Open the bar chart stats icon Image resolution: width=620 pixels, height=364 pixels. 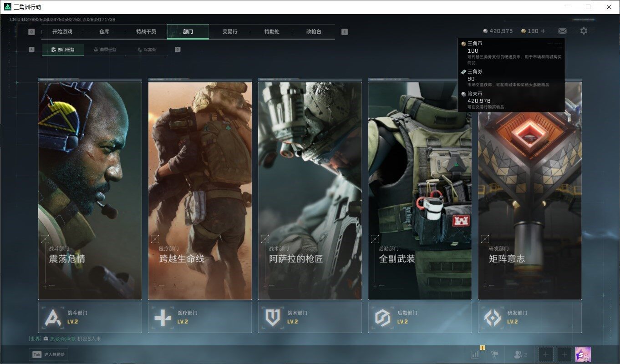point(474,354)
